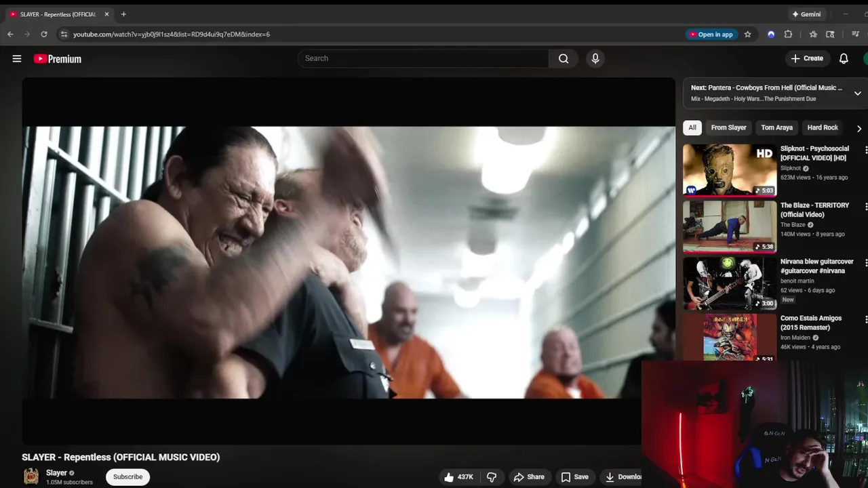
Task: Subscribe to the Slayer channel
Action: point(127,477)
